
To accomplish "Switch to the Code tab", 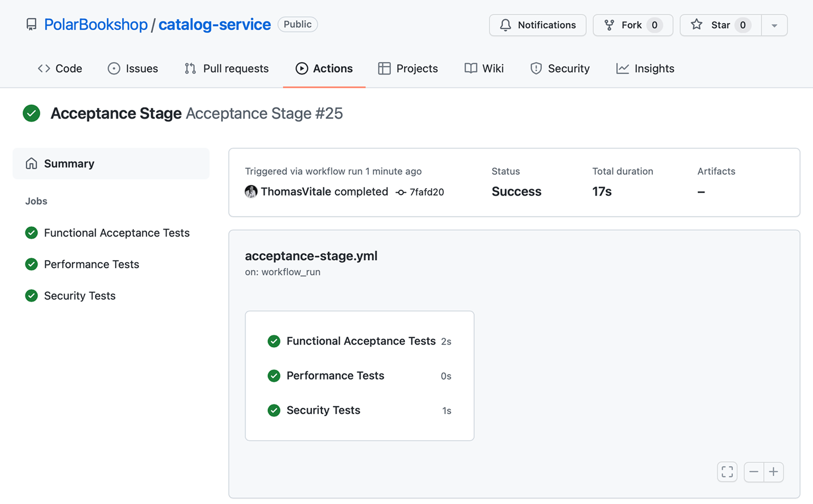I will click(x=60, y=68).
